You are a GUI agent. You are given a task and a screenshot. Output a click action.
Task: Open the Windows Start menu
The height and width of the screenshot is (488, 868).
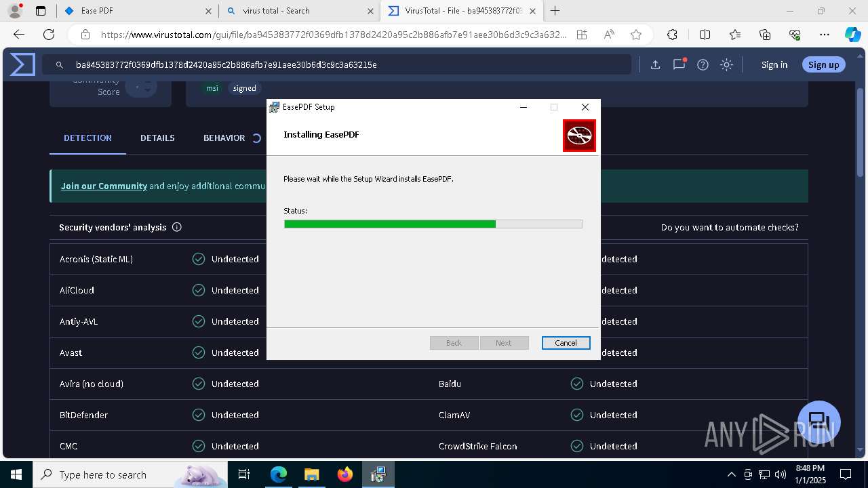pyautogui.click(x=16, y=474)
